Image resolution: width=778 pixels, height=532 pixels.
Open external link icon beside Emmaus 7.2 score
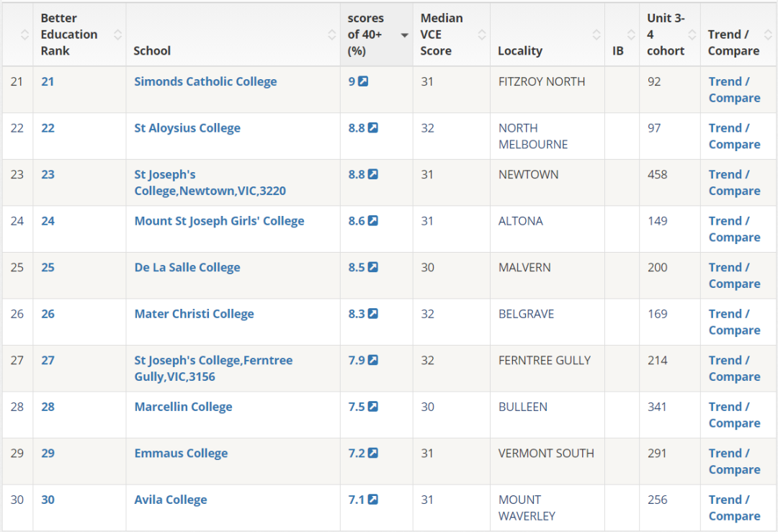[x=373, y=453]
